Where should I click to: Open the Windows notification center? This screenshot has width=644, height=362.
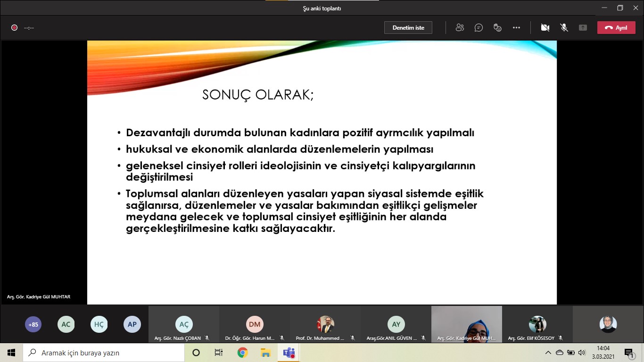point(629,353)
